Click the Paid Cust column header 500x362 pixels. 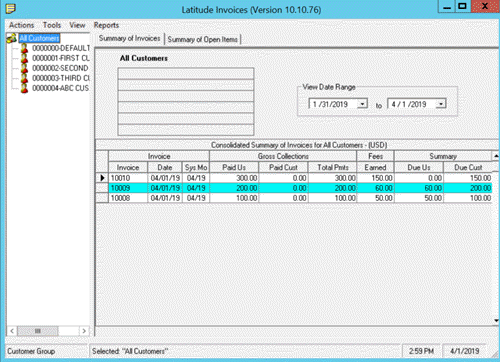[283, 167]
